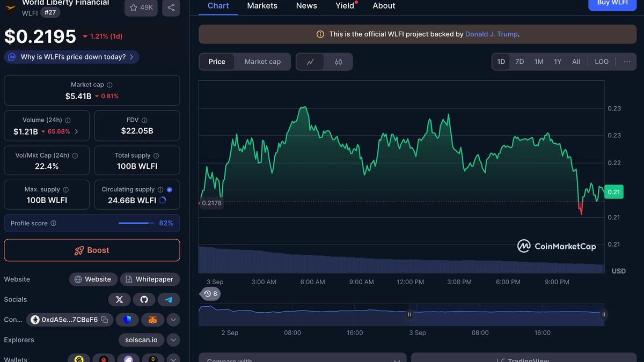The height and width of the screenshot is (362, 644).
Task: Click the $22.05B FDV value
Action: click(137, 131)
